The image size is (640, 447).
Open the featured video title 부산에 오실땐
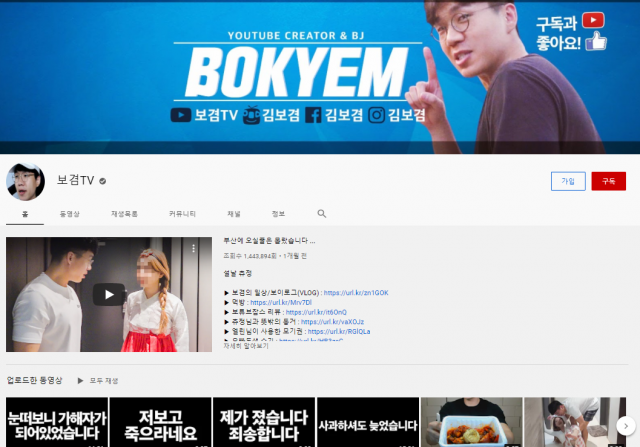[x=269, y=241]
